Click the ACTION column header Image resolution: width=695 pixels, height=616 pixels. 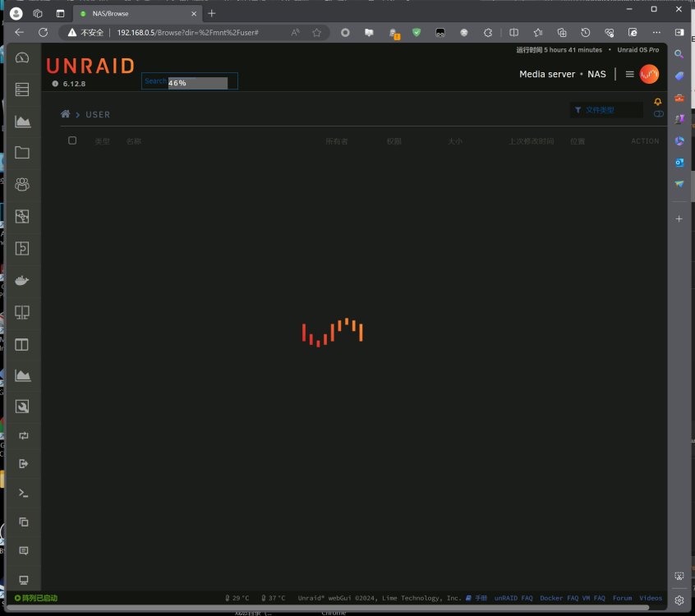645,141
